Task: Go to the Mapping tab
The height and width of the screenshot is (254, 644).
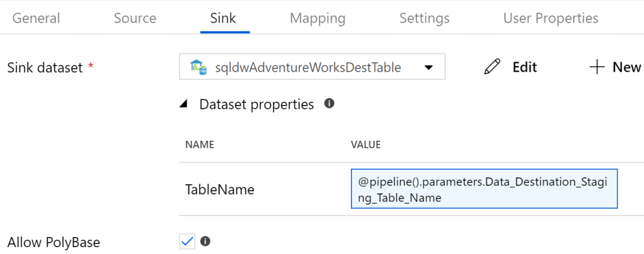Action: click(x=318, y=18)
